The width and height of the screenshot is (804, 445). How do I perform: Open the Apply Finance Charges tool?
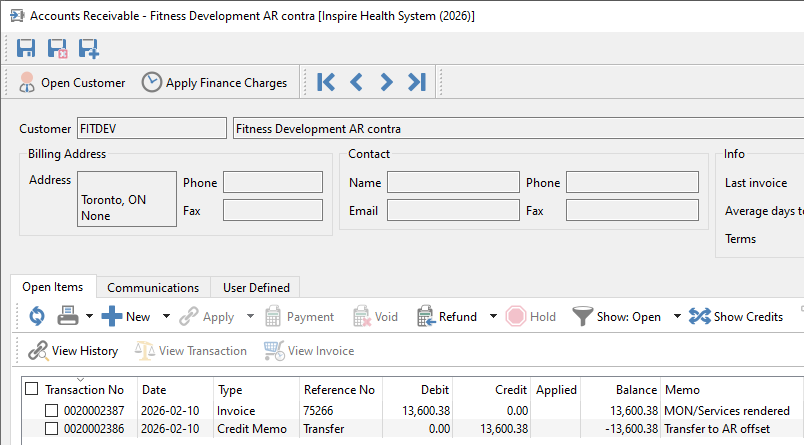pyautogui.click(x=214, y=83)
